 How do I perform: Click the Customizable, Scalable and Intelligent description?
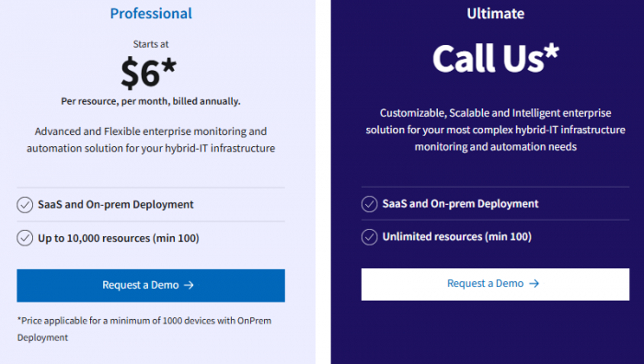pyautogui.click(x=495, y=130)
